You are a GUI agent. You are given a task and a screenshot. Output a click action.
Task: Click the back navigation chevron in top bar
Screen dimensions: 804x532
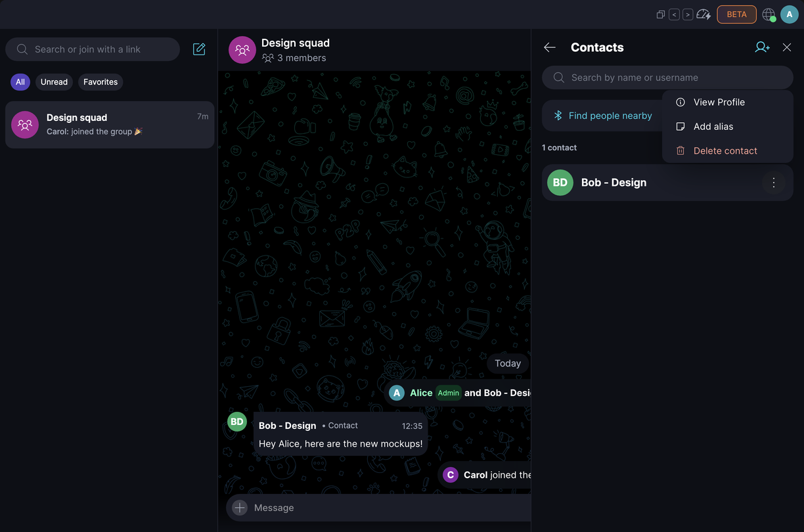(x=674, y=14)
